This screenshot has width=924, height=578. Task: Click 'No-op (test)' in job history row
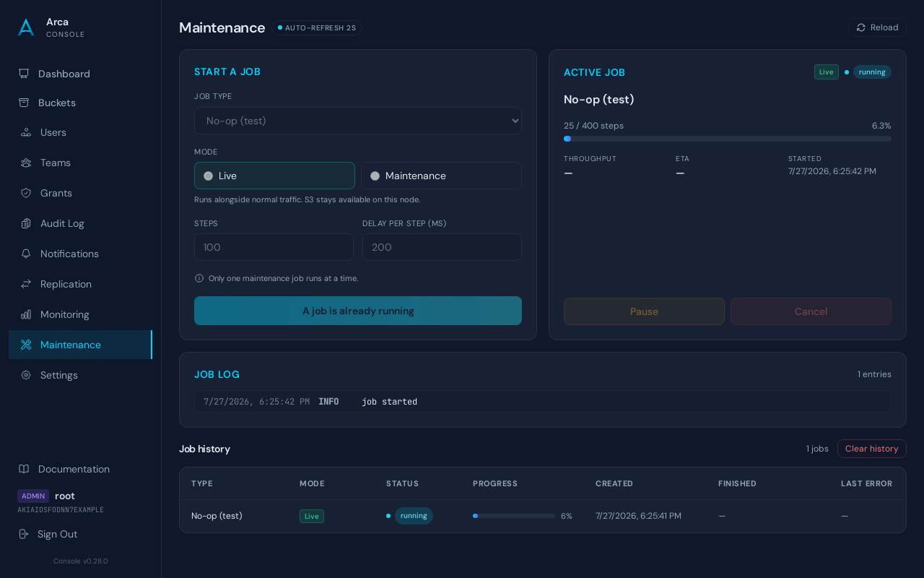[x=217, y=516]
